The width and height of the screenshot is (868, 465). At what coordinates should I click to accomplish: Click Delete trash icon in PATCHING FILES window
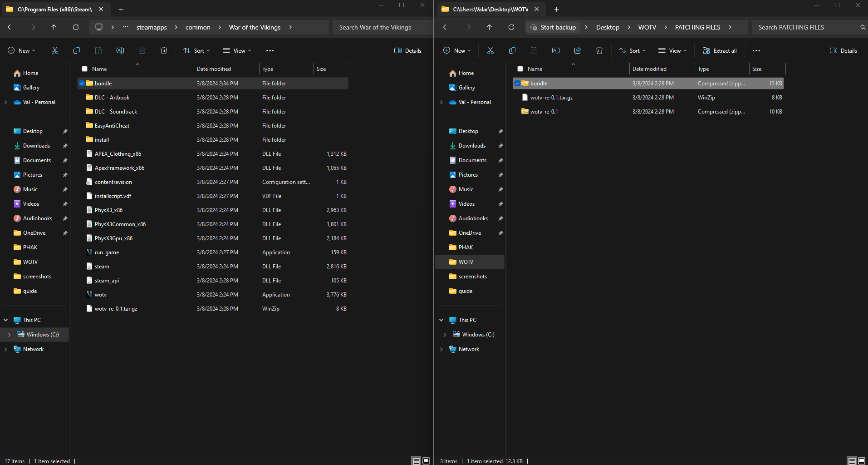[599, 50]
